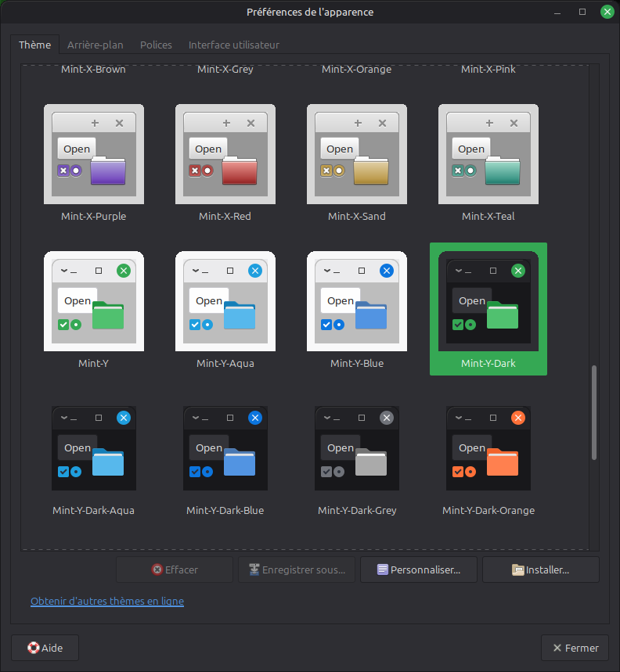Viewport: 620px width, 672px height.
Task: Click the Mint-X-Orange label
Action: pos(357,70)
